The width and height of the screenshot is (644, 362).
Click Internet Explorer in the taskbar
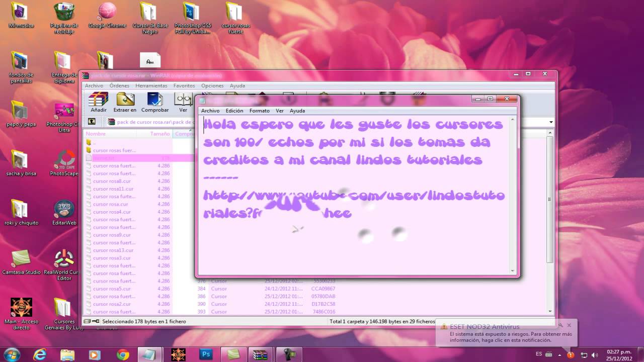pyautogui.click(x=40, y=354)
